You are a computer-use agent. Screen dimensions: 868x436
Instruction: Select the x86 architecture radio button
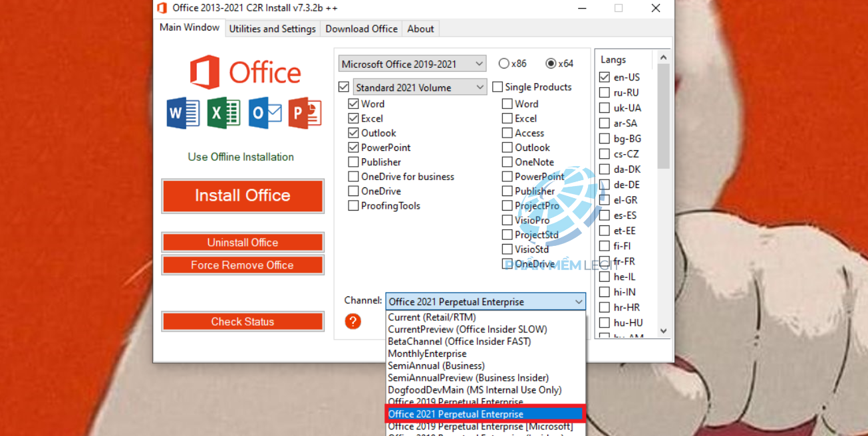(504, 64)
